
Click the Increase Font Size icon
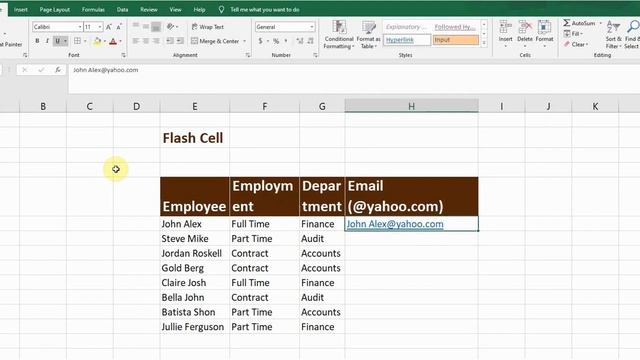(109, 27)
